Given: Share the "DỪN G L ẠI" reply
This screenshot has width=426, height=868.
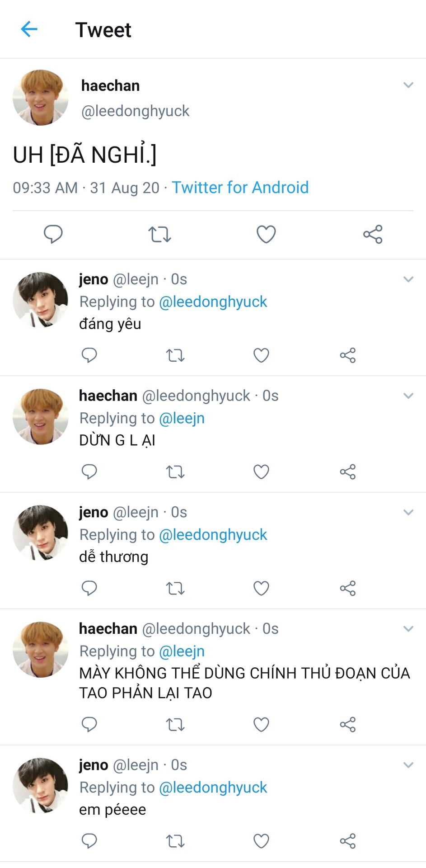Looking at the screenshot, I should 348,472.
